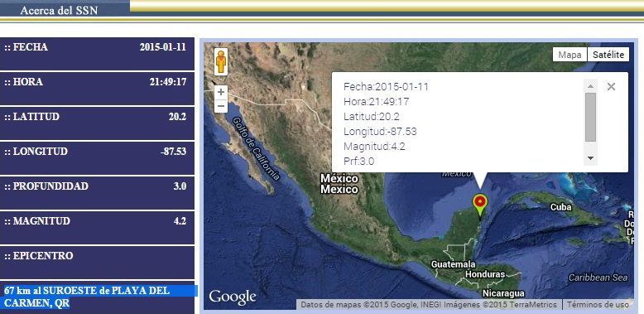Select the highlighted epicenter location text

coord(99,297)
